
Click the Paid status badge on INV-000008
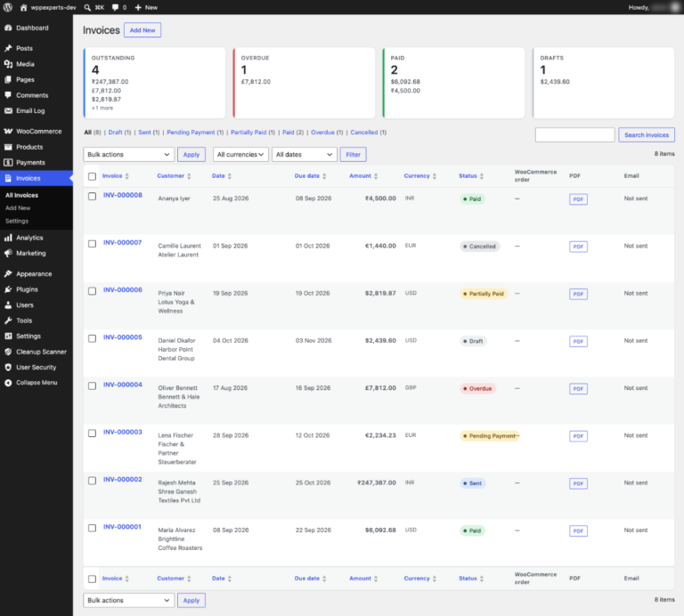pyautogui.click(x=472, y=199)
